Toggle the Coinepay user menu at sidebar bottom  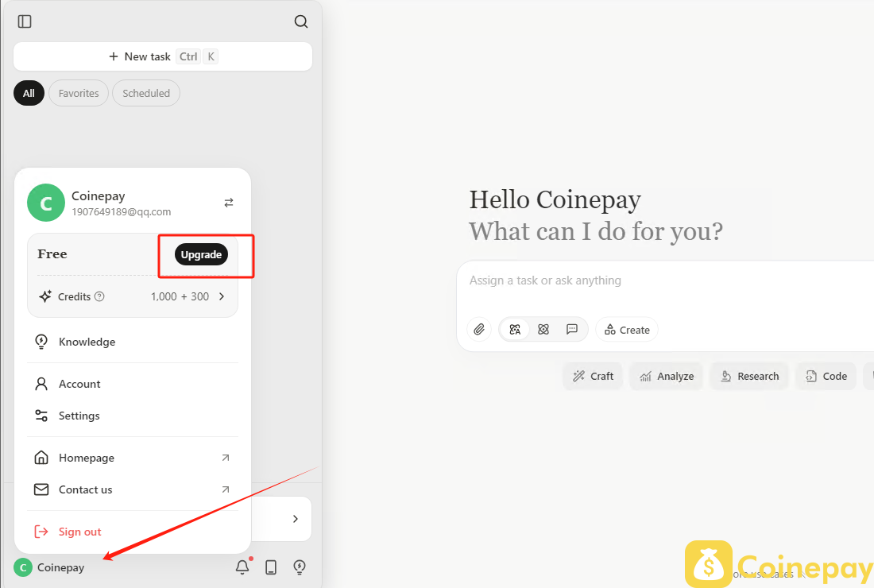(x=49, y=567)
